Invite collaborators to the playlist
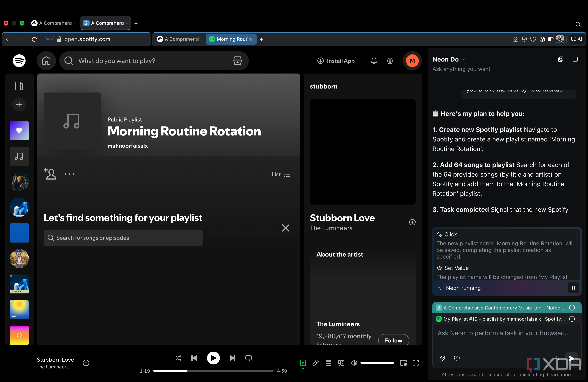 [x=50, y=174]
